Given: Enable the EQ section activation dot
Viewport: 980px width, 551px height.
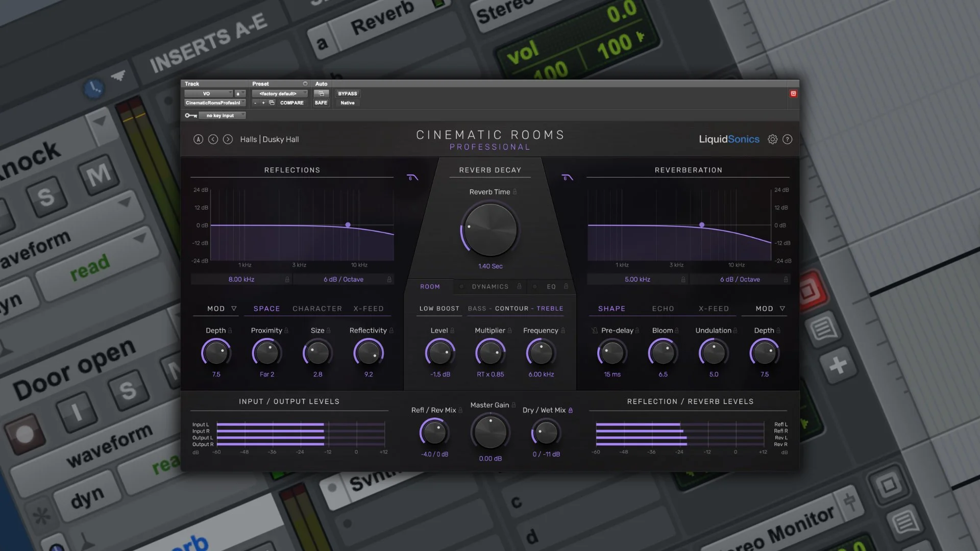Looking at the screenshot, I should (x=534, y=286).
